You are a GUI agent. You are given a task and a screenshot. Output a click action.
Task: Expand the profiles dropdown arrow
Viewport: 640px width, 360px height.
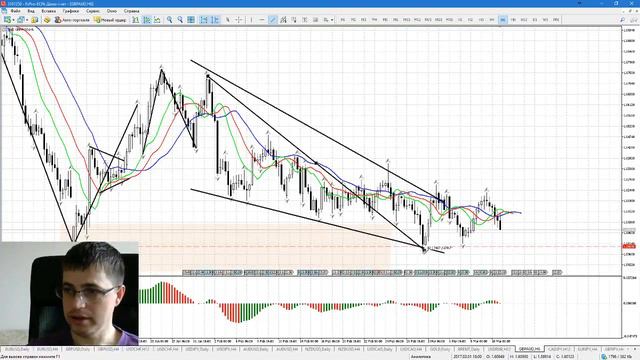click(27, 20)
